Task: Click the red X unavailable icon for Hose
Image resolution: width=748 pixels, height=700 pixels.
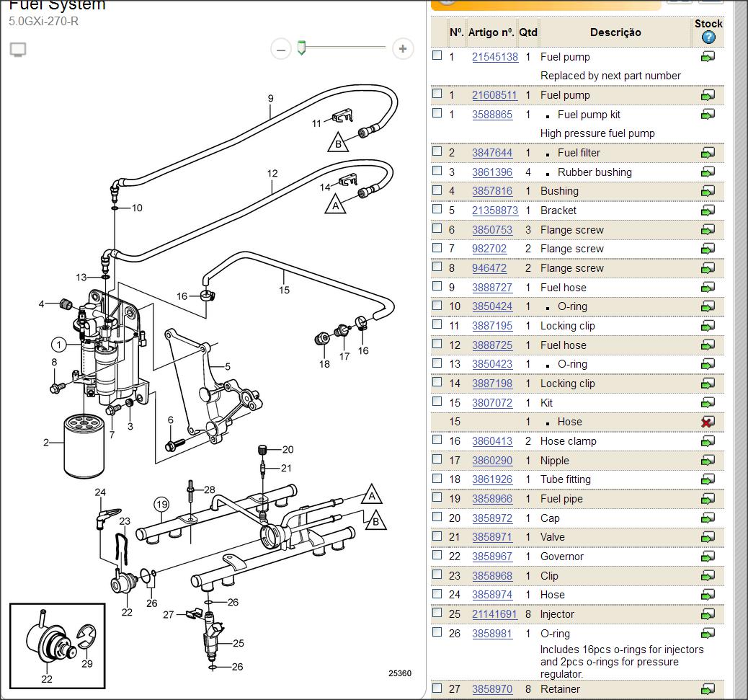Action: (708, 422)
